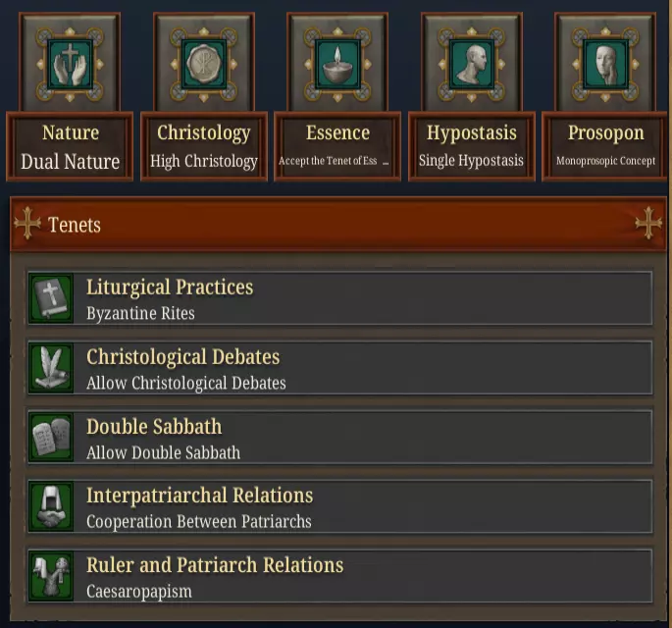Click the Double Sabbath stone tablets icon
The width and height of the screenshot is (672, 628).
click(49, 438)
